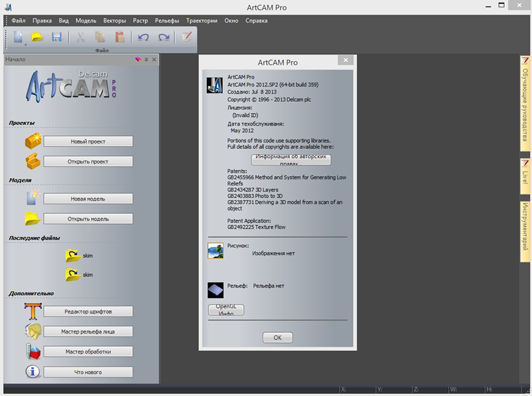Open the Модель menu
The image size is (532, 396).
(x=86, y=21)
